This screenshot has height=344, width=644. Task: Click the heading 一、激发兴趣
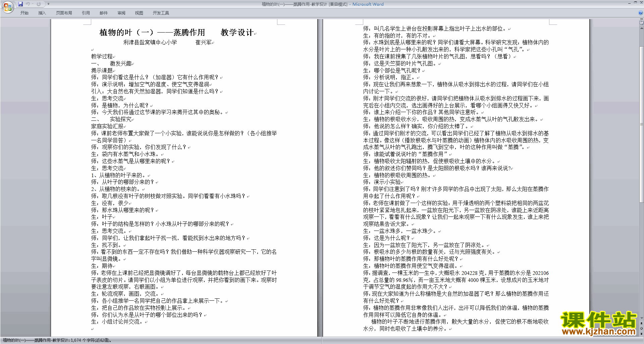[111, 63]
